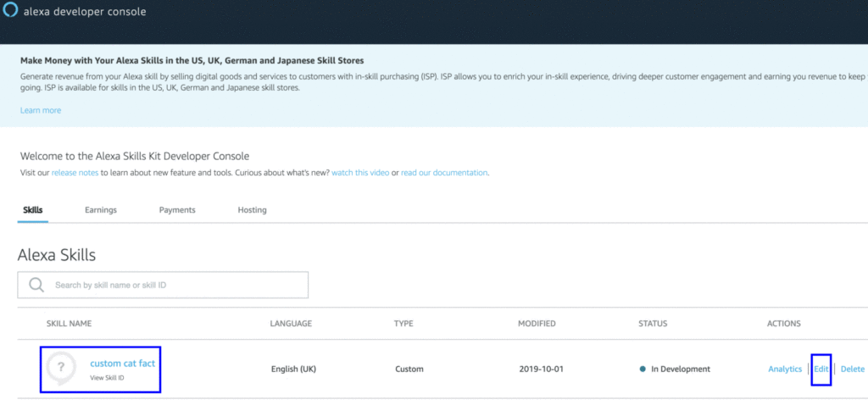868x405 pixels.
Task: Click the alexa developer console title
Action: pos(85,11)
